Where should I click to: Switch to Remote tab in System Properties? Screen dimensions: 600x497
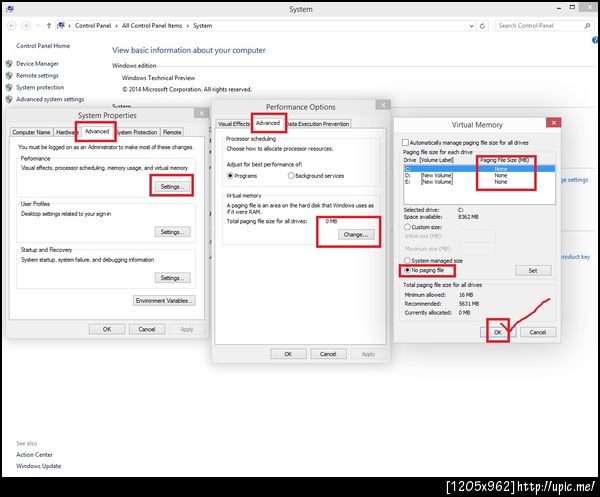(x=172, y=132)
